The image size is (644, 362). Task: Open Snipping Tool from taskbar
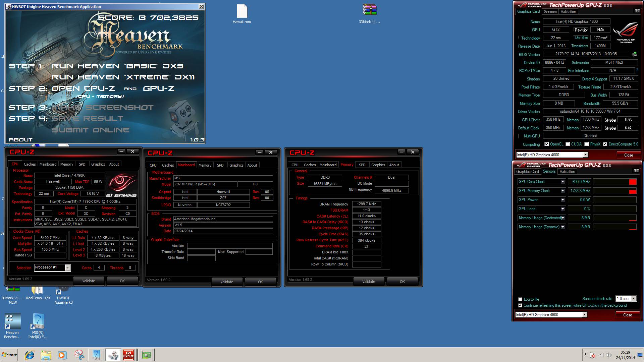79,355
